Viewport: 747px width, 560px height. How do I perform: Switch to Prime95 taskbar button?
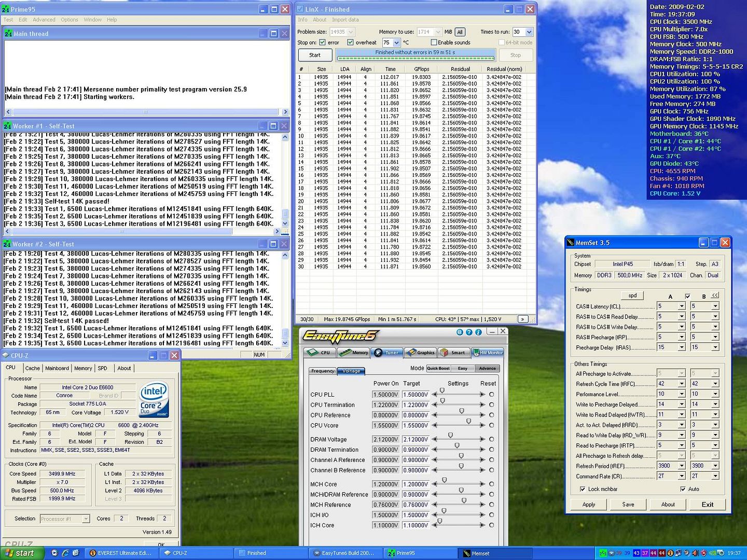coord(420,553)
